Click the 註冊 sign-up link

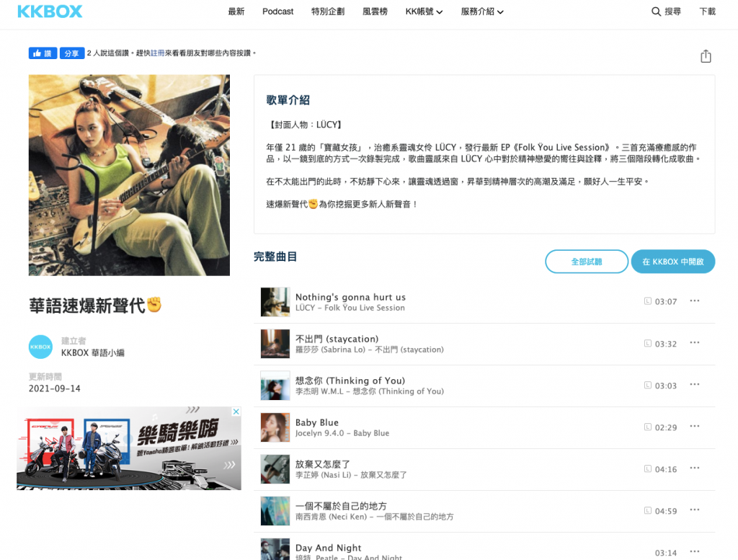pos(157,53)
